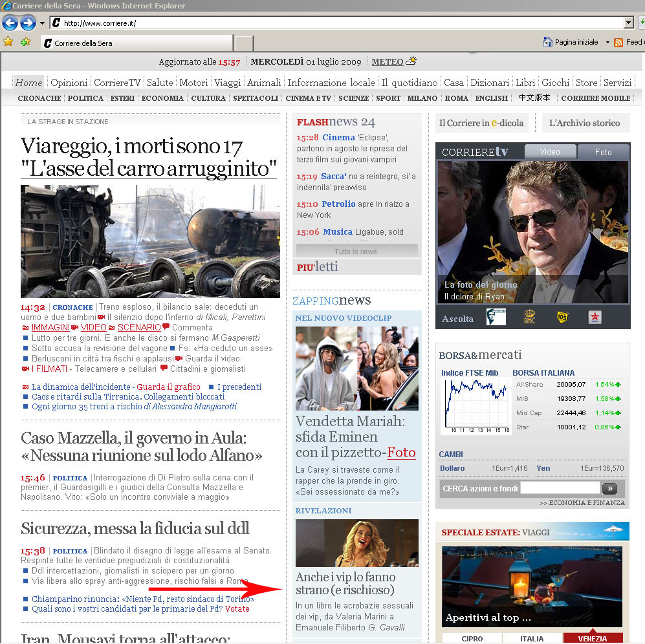This screenshot has height=644, width=645.
Task: Expand the home page dropdown arrow
Action: tap(607, 43)
